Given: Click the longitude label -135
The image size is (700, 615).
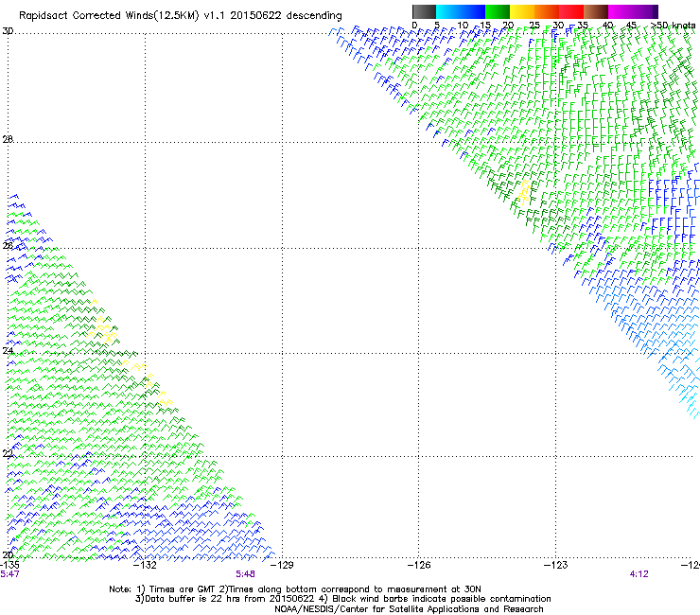Looking at the screenshot, I should point(9,565).
